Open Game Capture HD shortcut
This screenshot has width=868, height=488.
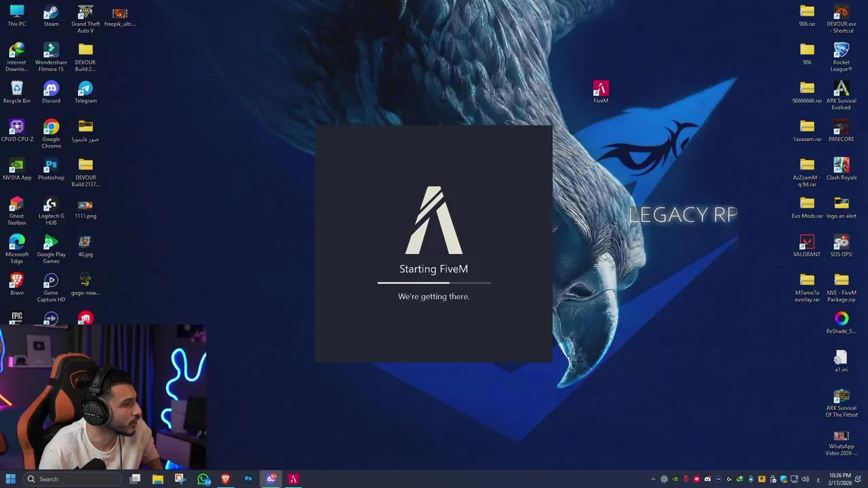click(51, 288)
